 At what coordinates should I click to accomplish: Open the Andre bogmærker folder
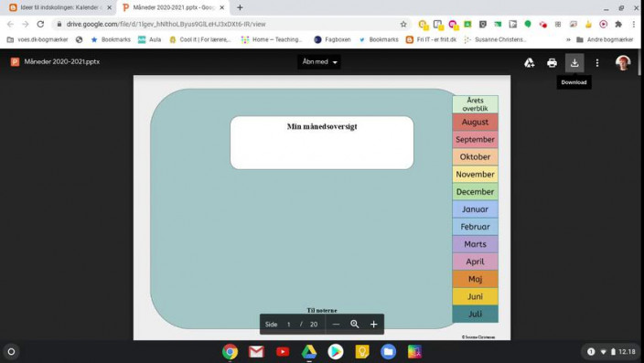click(x=605, y=40)
